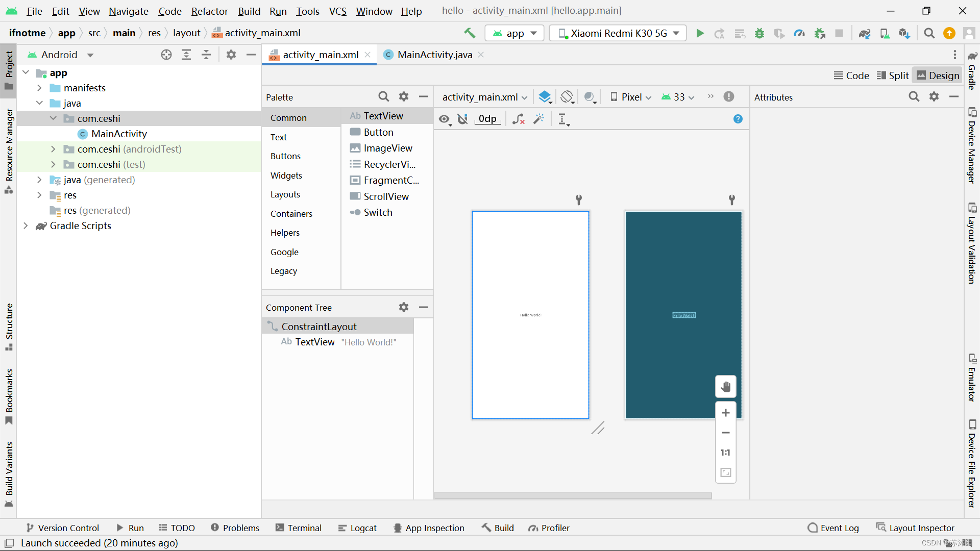Image resolution: width=980 pixels, height=551 pixels.
Task: Collapse the com.ceshi package
Action: pyautogui.click(x=53, y=118)
